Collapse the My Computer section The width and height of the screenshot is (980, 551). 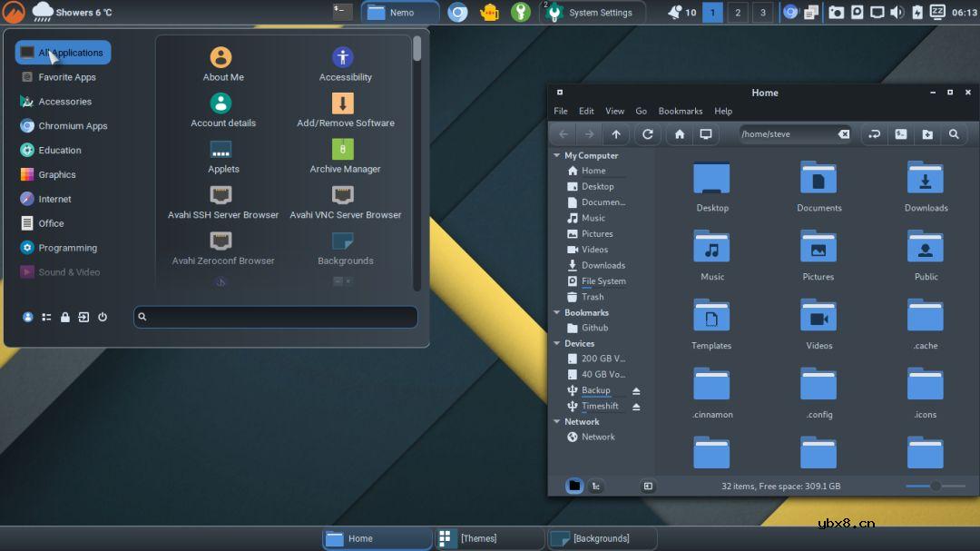tap(556, 155)
